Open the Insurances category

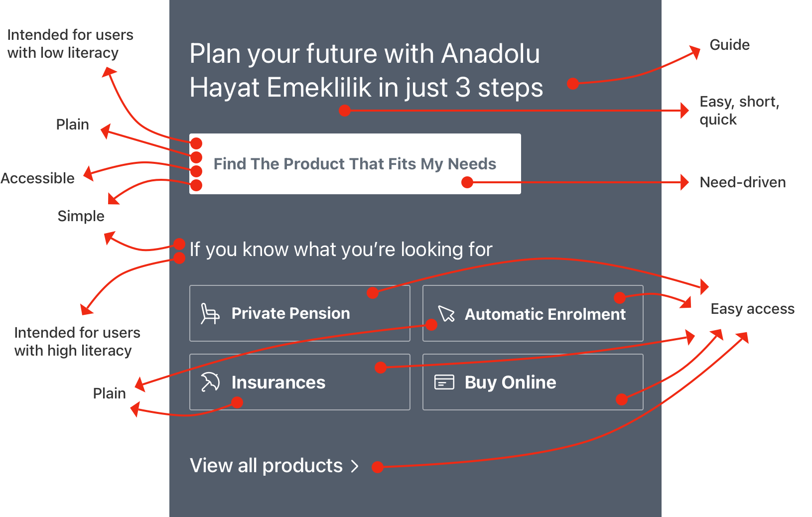click(x=300, y=382)
